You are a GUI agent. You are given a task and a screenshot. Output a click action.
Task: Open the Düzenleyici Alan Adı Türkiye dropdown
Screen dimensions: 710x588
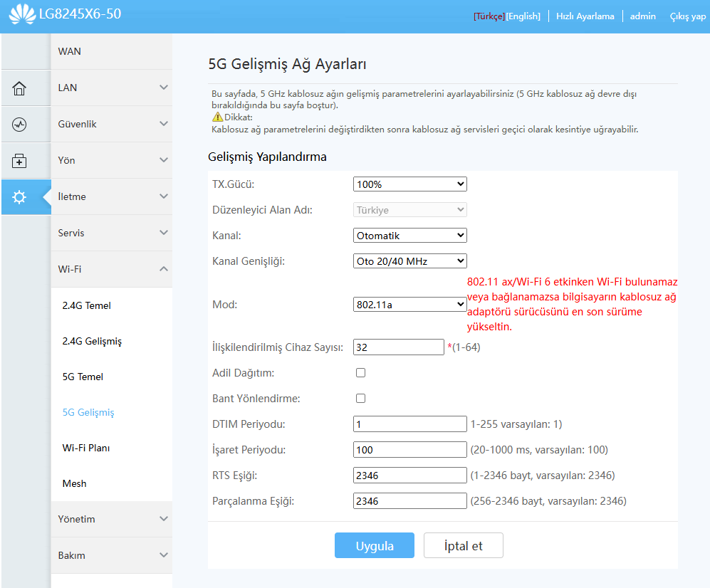click(x=409, y=210)
